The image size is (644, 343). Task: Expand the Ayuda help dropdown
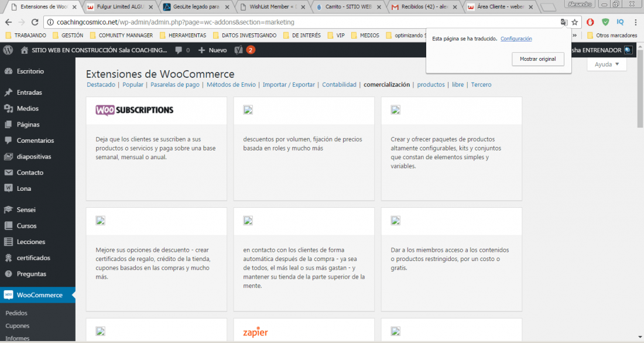(607, 64)
